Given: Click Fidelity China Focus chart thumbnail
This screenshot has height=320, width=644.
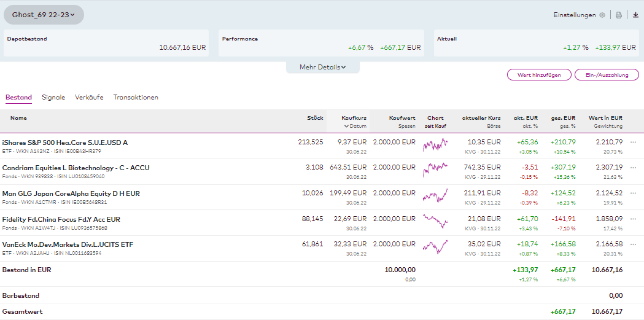Looking at the screenshot, I should pos(435,222).
